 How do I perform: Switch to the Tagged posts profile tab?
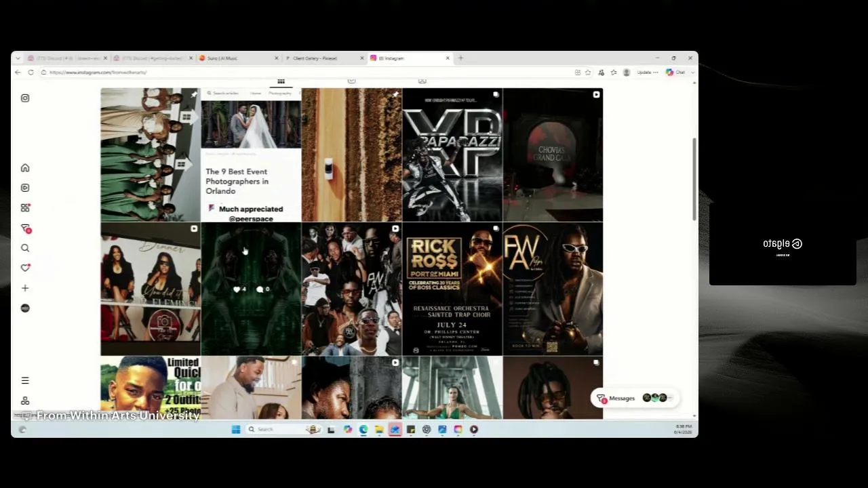pos(422,82)
